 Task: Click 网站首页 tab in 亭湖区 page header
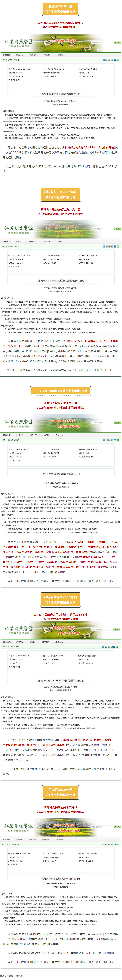click(7, 642)
